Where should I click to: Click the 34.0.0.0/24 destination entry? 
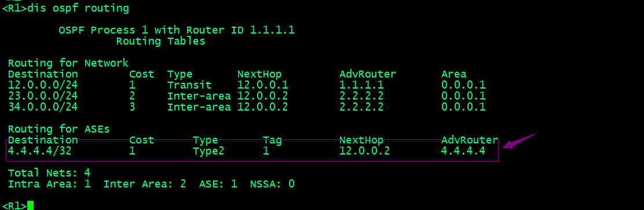pos(42,107)
